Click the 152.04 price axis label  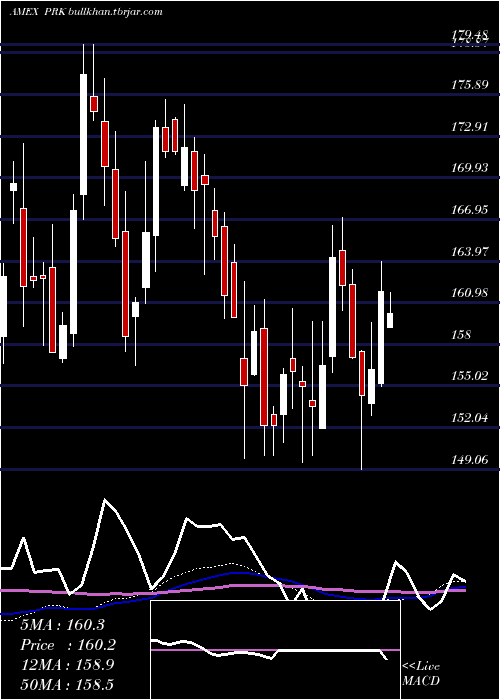470,418
